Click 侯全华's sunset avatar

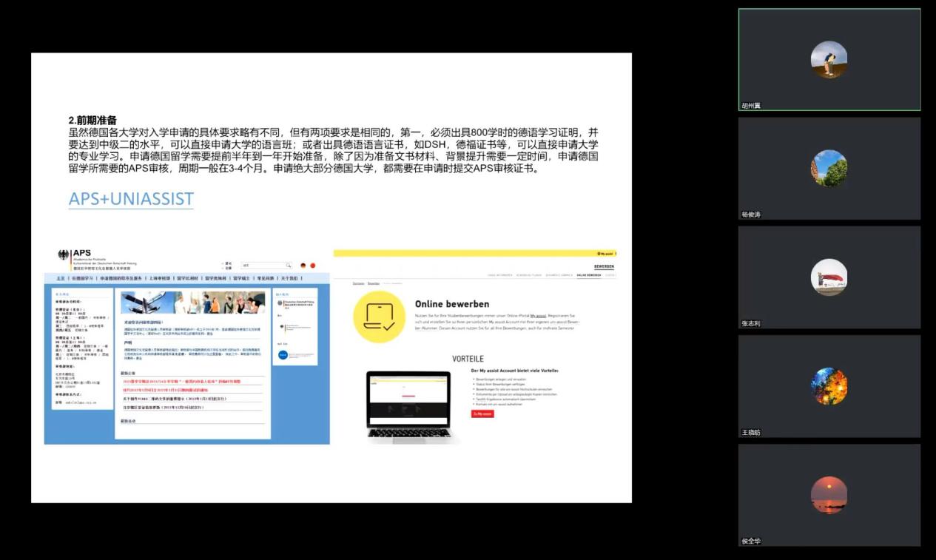point(829,495)
